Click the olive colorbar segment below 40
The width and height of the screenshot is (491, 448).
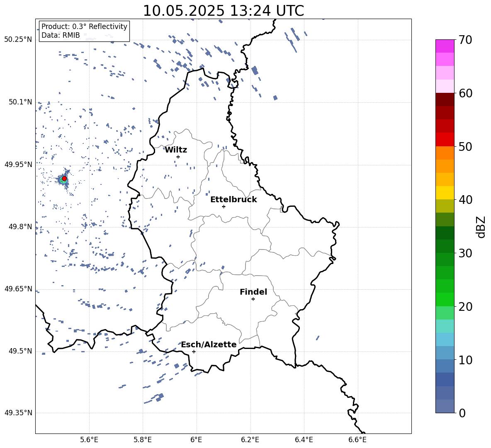click(445, 206)
